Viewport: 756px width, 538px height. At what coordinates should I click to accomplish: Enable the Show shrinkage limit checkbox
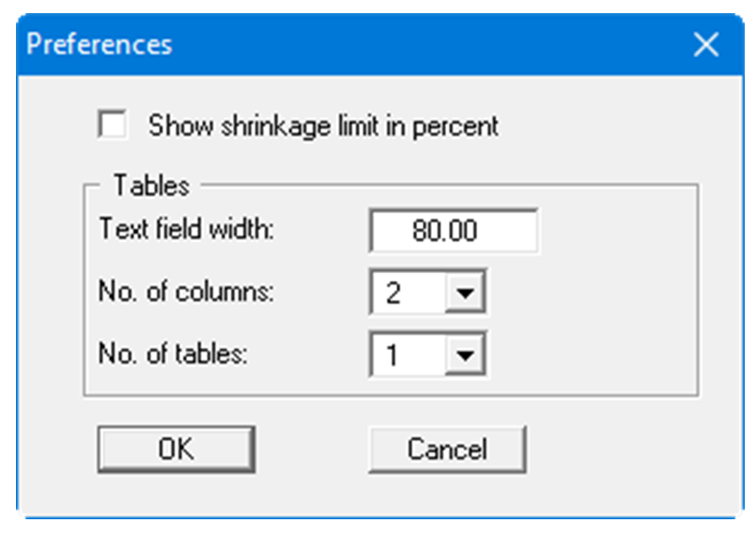pyautogui.click(x=113, y=125)
